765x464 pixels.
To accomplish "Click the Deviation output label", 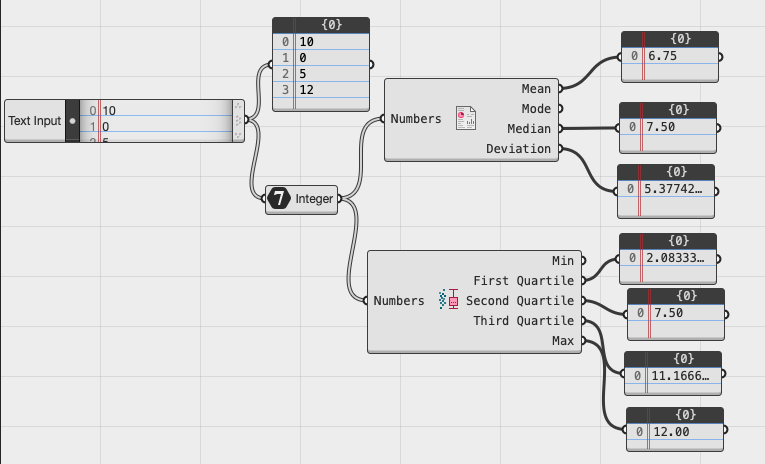I will point(518,149).
